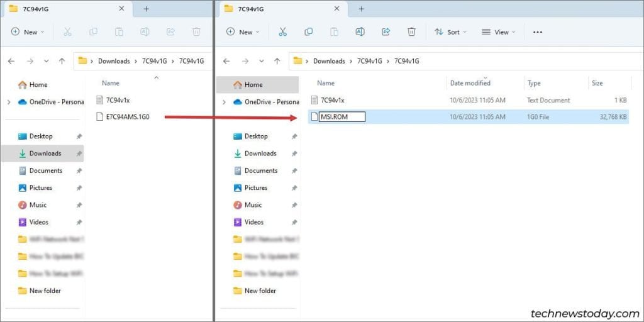
Task: Click the Rename icon in right window toolbar
Action: pyautogui.click(x=360, y=32)
